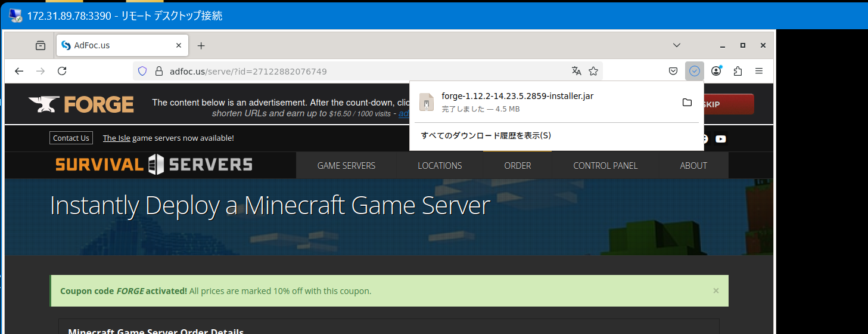Viewport: 868px width, 334px height.
Task: Click the Survival Servers logo
Action: point(154,165)
